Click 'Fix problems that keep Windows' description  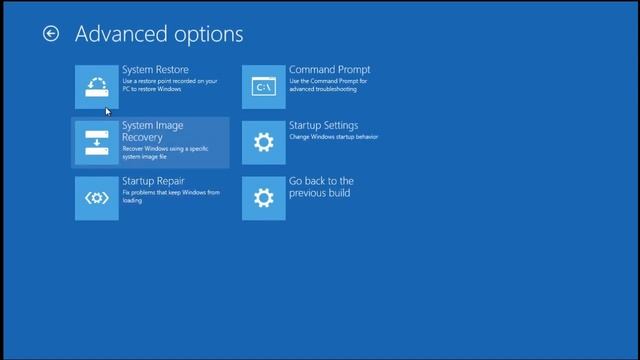coord(171,196)
